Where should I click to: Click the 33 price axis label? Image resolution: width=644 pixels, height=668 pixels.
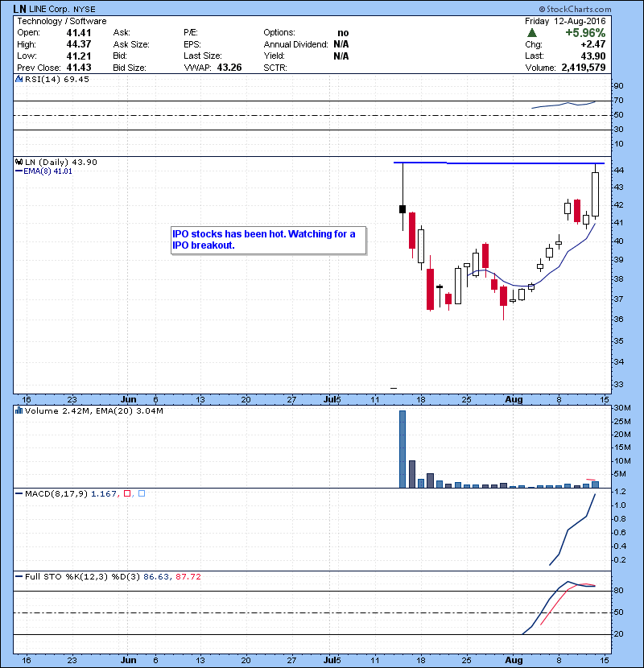coord(619,385)
